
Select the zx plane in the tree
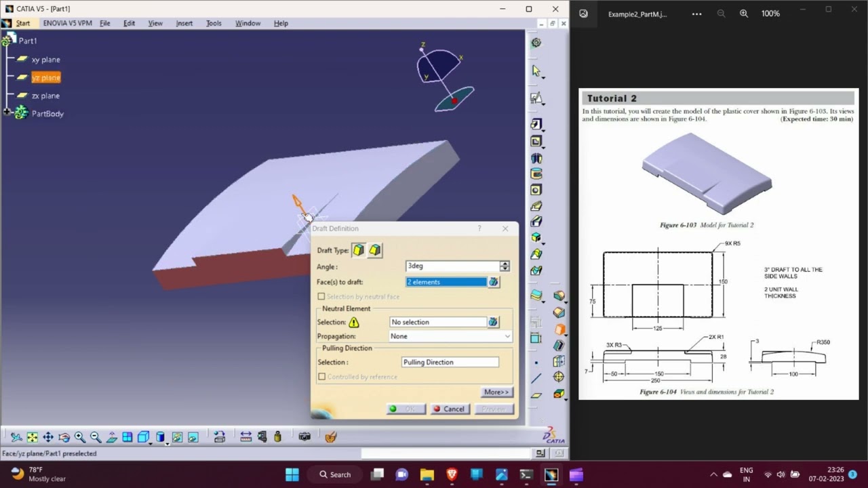45,96
